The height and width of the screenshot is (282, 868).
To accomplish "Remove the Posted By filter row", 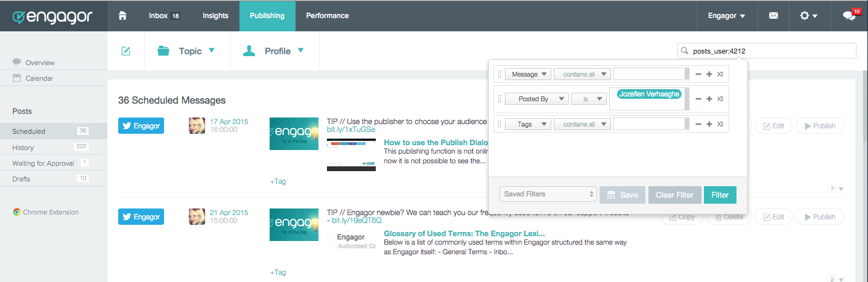I will pyautogui.click(x=699, y=99).
